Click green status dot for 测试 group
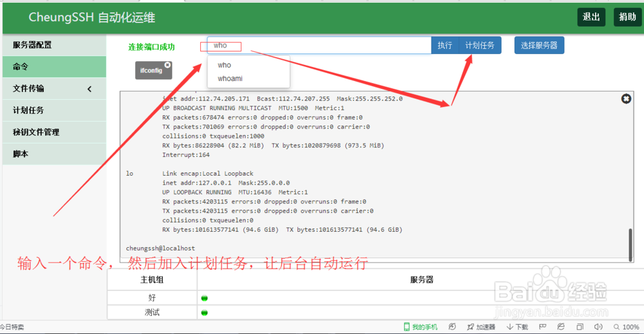 pos(205,313)
